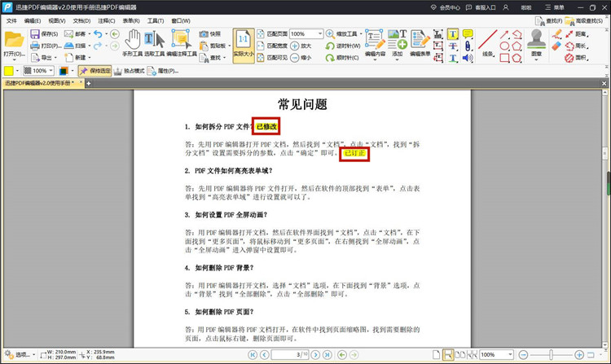Rotate clockwise with 顺时针(C)
This screenshot has width=611, height=364.
pyautogui.click(x=342, y=58)
